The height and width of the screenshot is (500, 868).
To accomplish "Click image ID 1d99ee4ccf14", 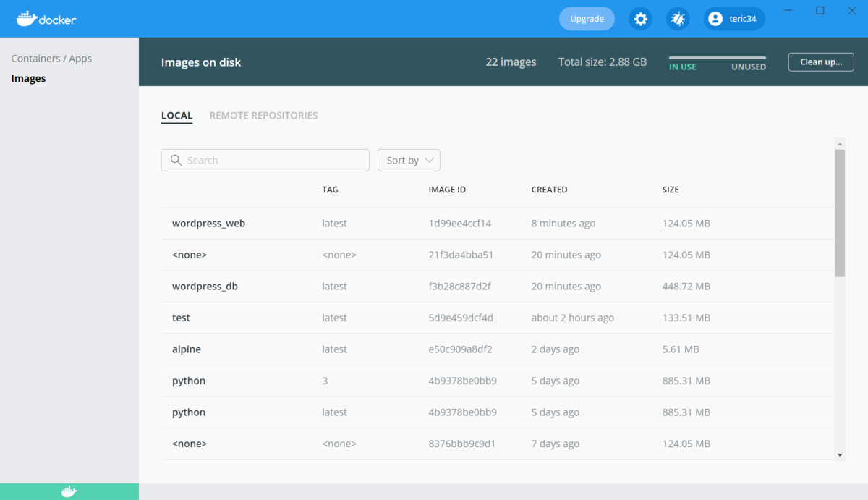I will pyautogui.click(x=460, y=224).
